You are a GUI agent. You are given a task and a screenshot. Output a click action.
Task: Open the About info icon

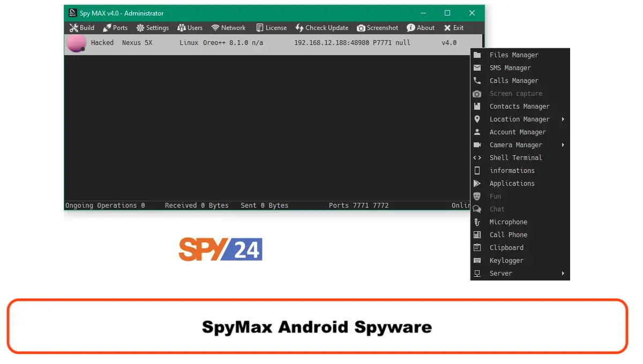coord(411,28)
